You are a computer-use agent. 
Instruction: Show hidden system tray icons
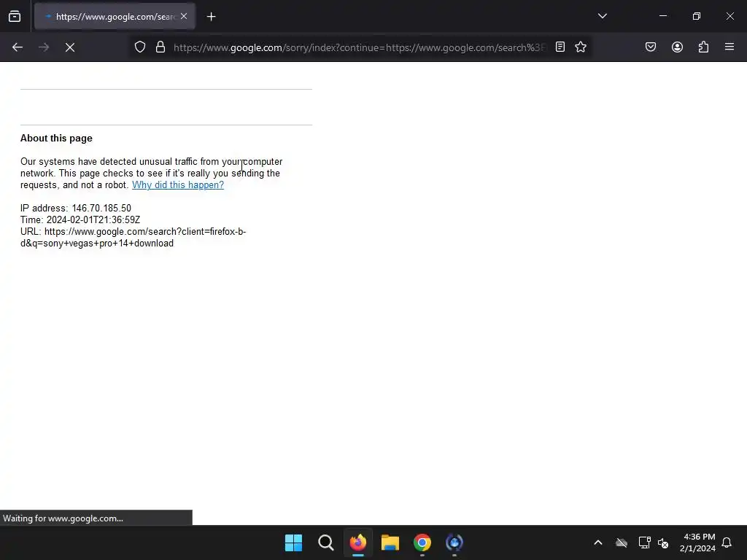(598, 542)
